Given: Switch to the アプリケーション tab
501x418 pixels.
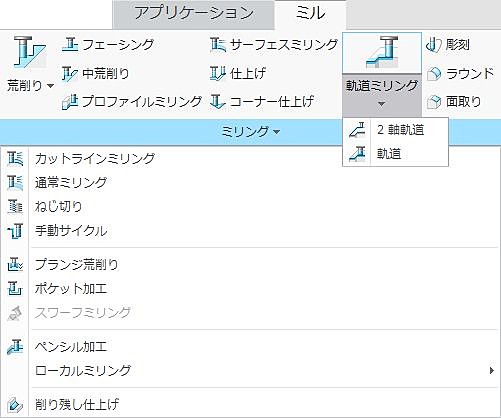Looking at the screenshot, I should coord(194,14).
